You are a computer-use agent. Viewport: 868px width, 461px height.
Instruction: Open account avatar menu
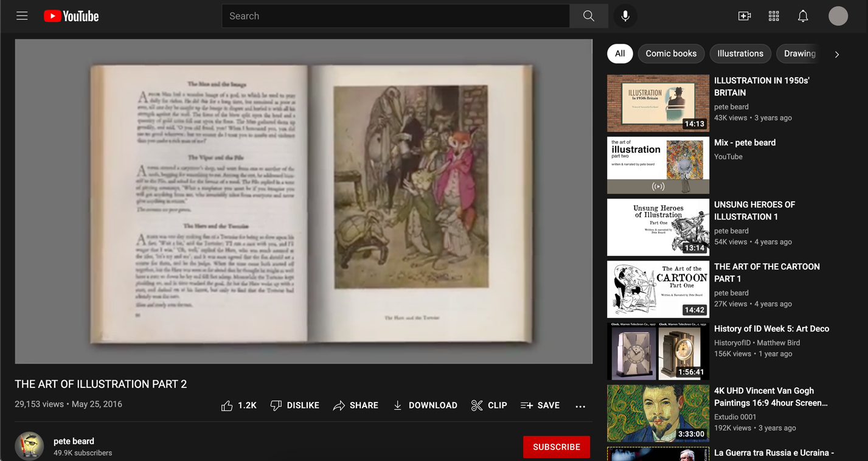838,16
